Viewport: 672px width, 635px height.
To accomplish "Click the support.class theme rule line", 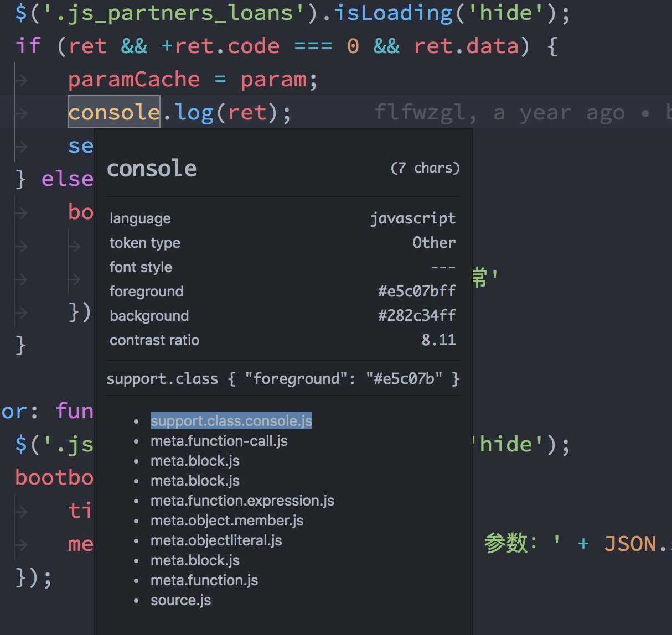I will (x=283, y=378).
